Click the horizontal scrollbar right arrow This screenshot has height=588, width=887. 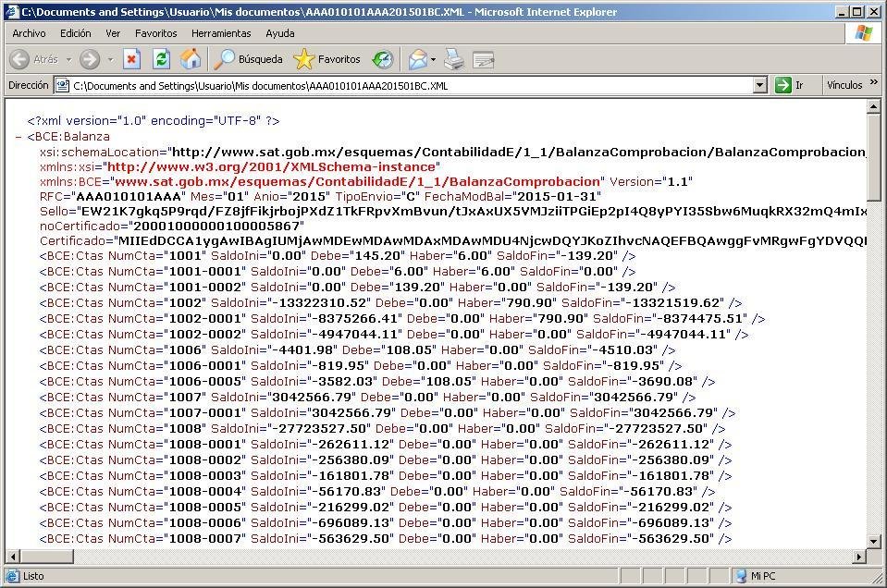coord(859,557)
